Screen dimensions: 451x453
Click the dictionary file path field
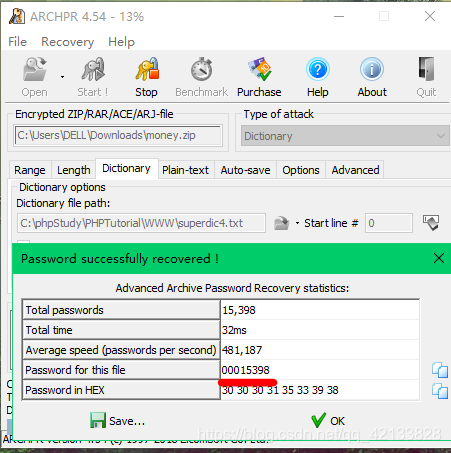141,223
